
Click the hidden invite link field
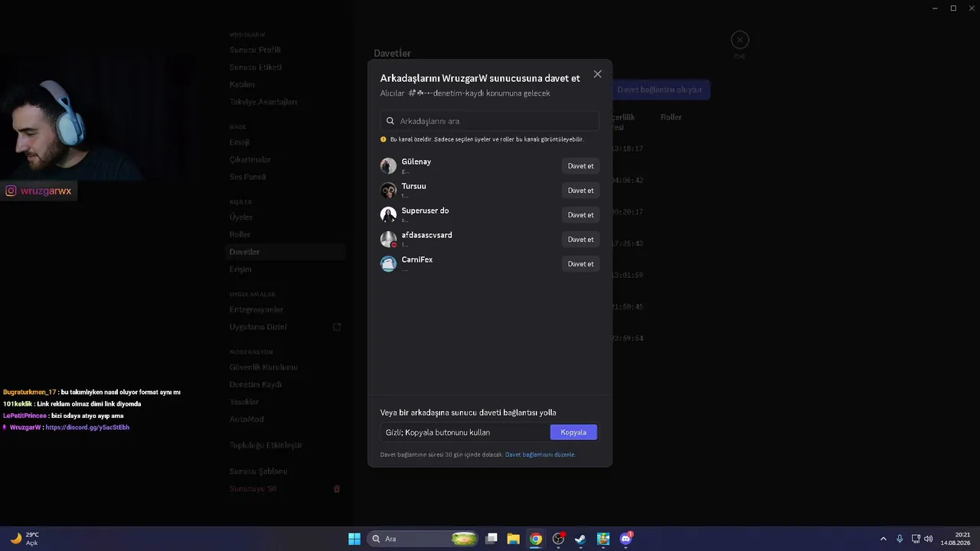(x=465, y=432)
